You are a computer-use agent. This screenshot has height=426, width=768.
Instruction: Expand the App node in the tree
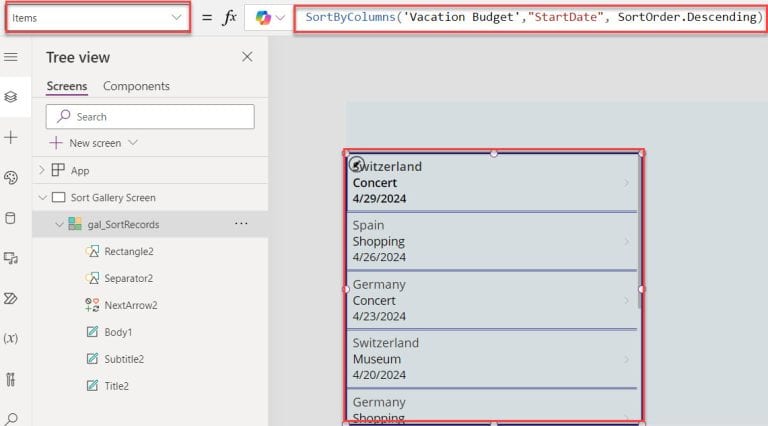tap(42, 170)
